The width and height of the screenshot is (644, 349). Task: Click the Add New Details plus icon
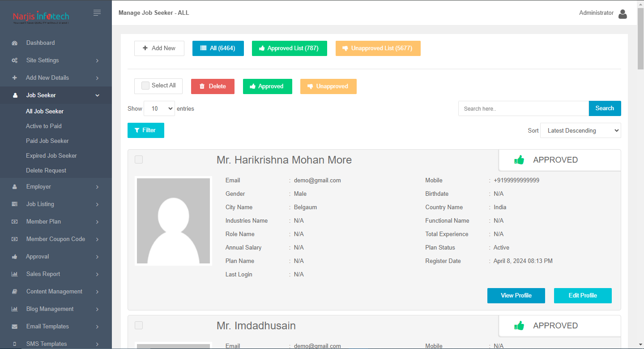coord(15,78)
